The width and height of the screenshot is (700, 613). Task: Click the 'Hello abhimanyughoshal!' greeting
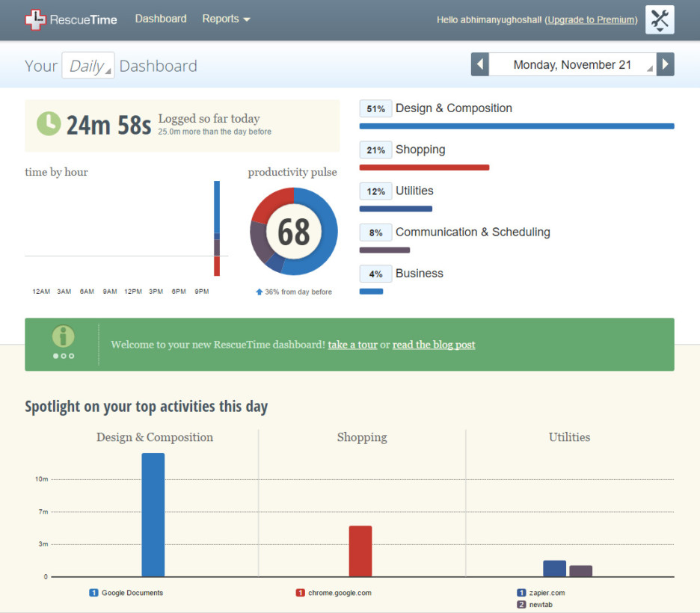click(x=489, y=19)
